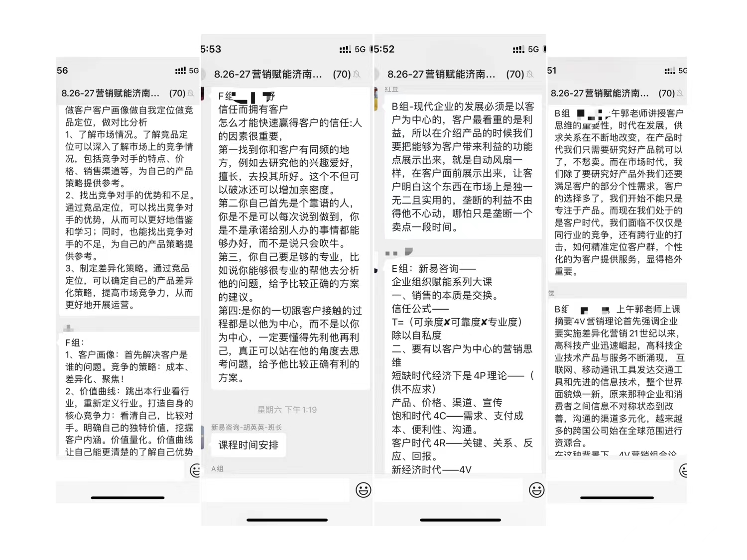Tap the A组 sender label
The width and height of the screenshot is (747, 560).
(x=217, y=469)
